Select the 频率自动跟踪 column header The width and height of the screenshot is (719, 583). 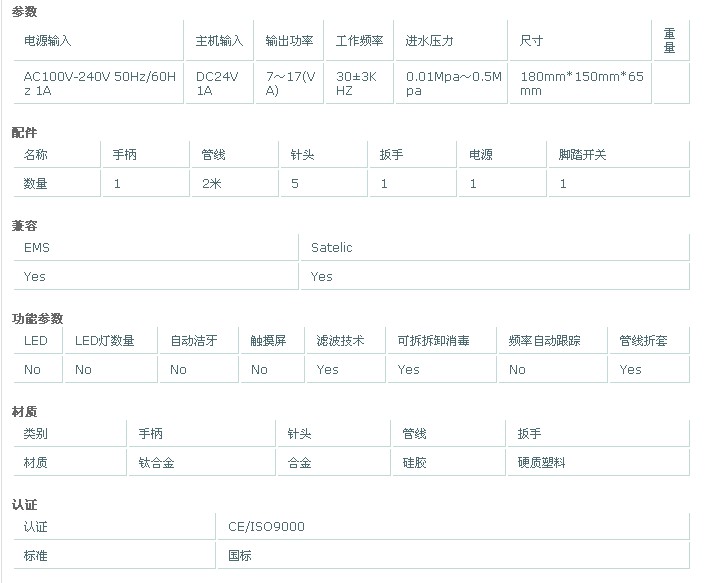[x=544, y=341]
